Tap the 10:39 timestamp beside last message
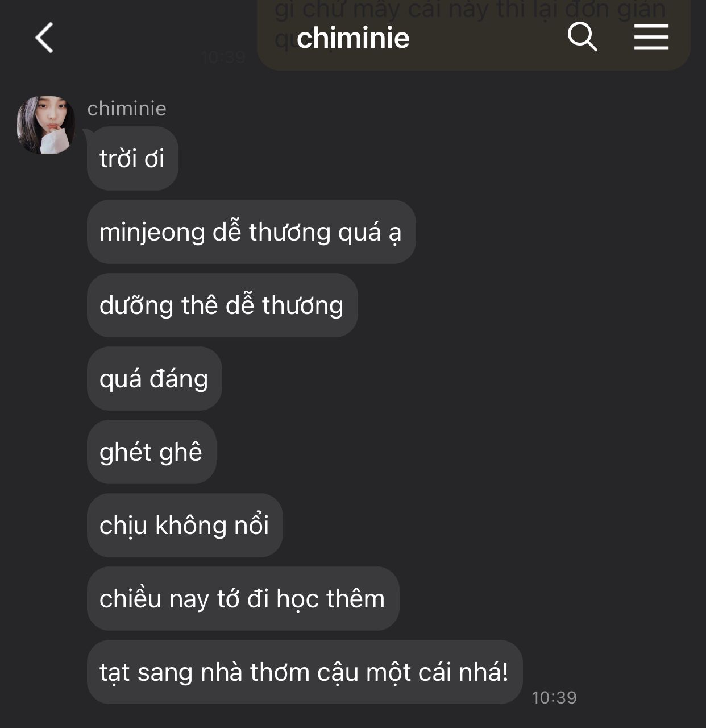Screen dimensions: 706x728 [x=554, y=697]
